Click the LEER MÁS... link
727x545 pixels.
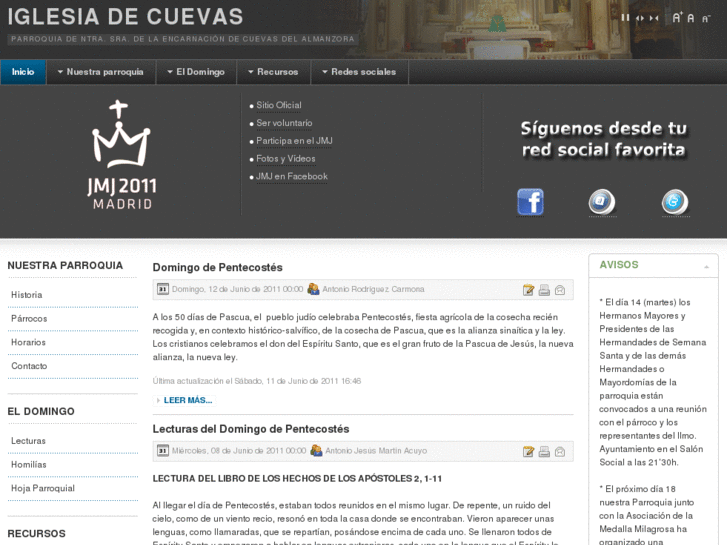[188, 400]
